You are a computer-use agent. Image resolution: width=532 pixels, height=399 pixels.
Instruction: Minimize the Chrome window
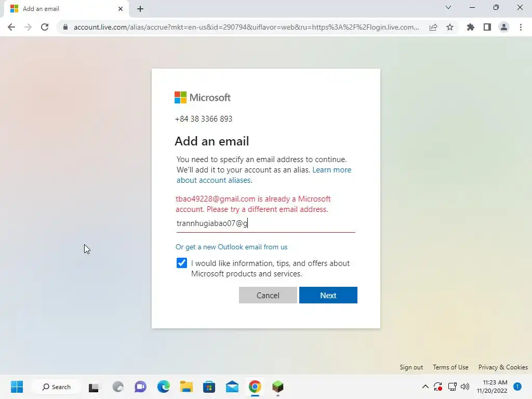472,7
